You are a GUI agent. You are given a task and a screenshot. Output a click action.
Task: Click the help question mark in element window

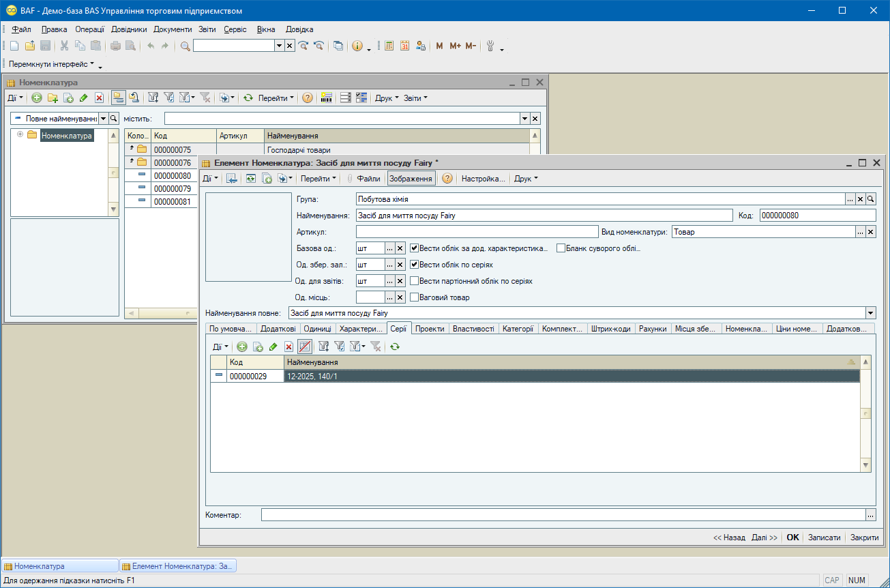point(447,179)
